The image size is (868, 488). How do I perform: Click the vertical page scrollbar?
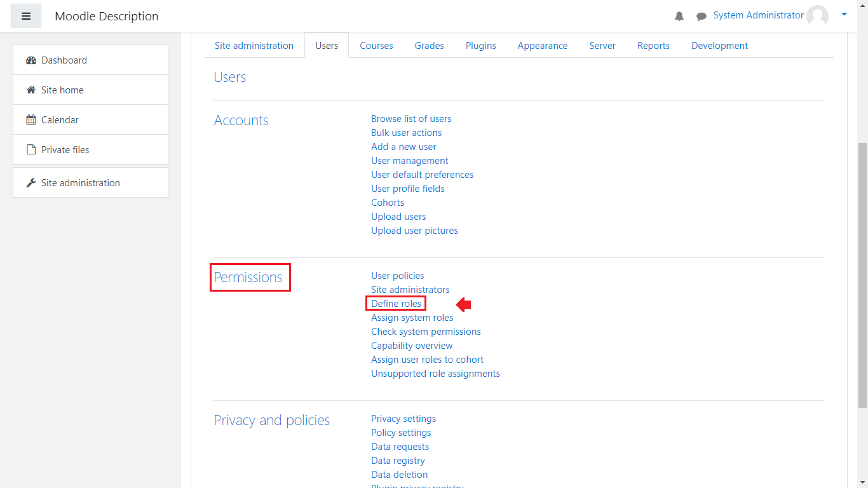tap(862, 273)
